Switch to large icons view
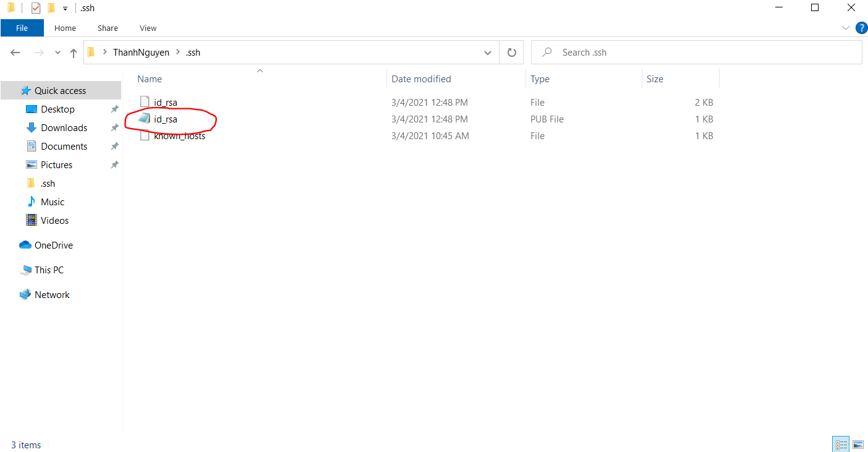Screen dimensions: 868x452 click(857, 445)
